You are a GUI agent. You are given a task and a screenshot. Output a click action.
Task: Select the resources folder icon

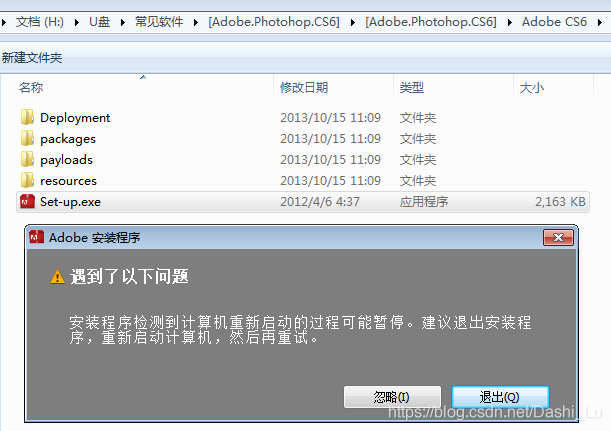[27, 181]
